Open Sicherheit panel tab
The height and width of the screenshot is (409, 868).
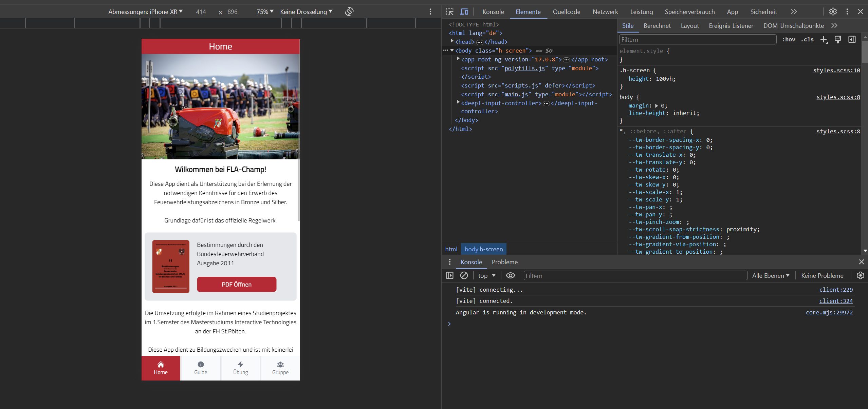(x=763, y=12)
